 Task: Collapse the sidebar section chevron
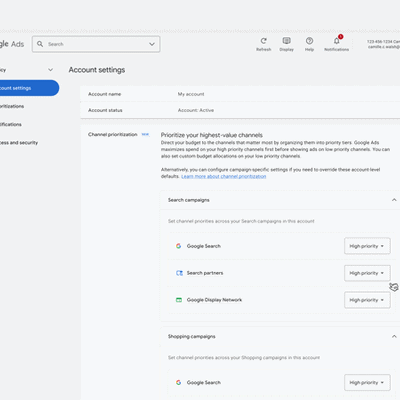pos(50,70)
